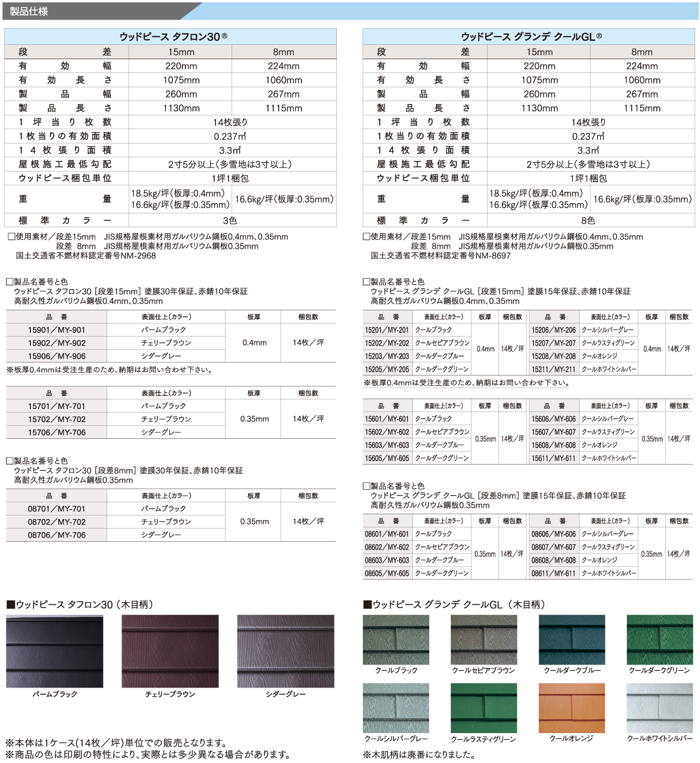The image size is (700, 763).
Task: Click the 国土交通省不燃材料認定番号NM-8697 line
Action: (441, 256)
